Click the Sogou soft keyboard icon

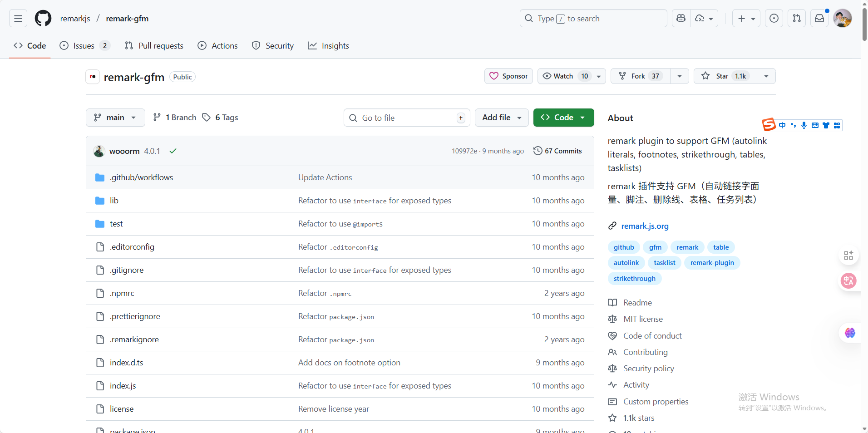pyautogui.click(x=815, y=125)
